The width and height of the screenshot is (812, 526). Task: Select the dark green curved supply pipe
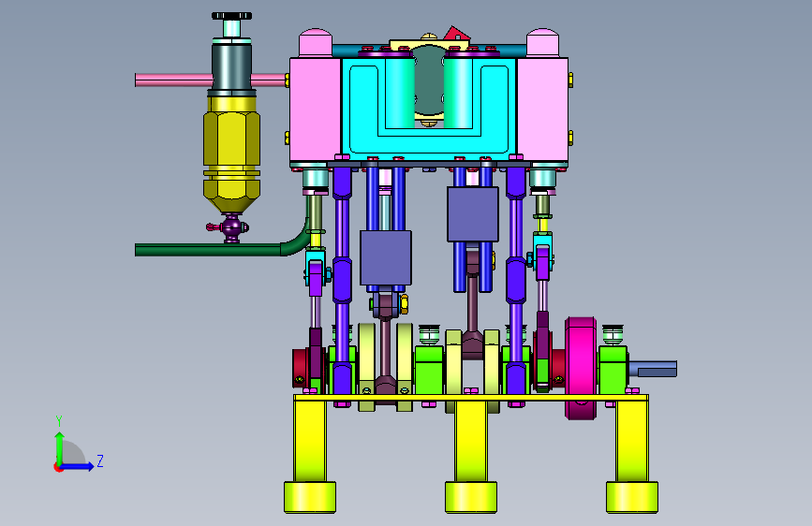pyautogui.click(x=217, y=250)
